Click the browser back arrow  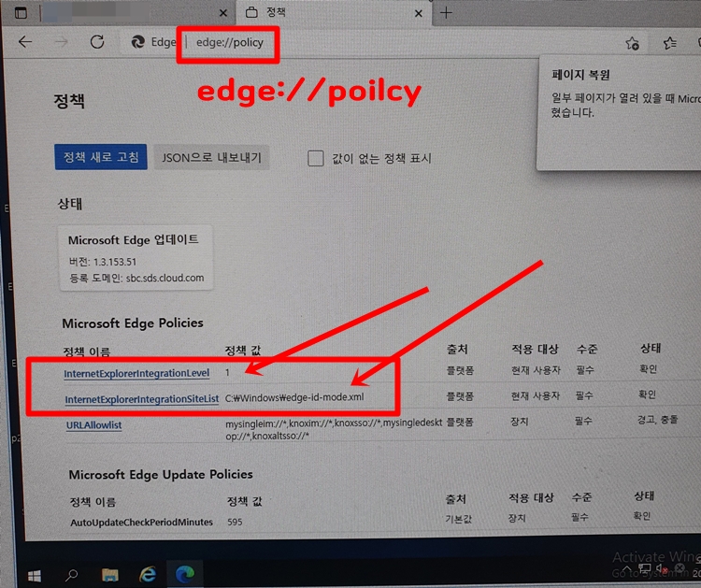click(x=25, y=42)
